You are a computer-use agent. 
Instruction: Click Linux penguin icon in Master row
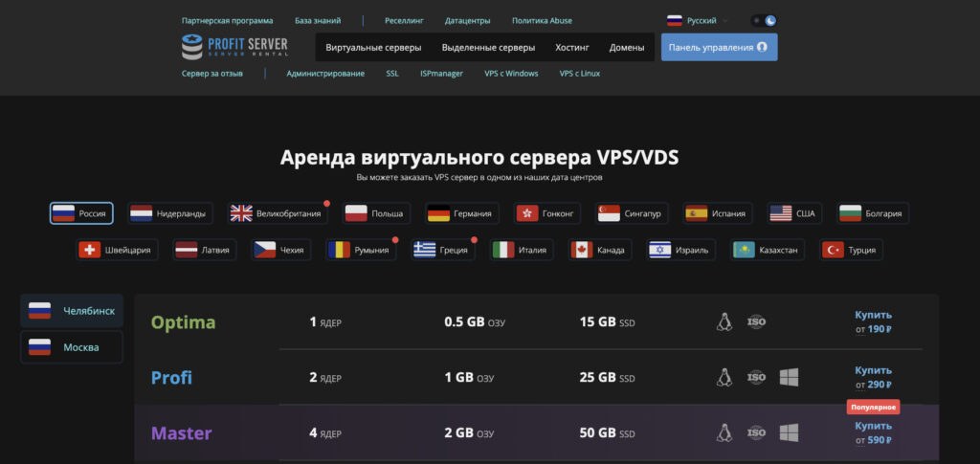pos(724,432)
